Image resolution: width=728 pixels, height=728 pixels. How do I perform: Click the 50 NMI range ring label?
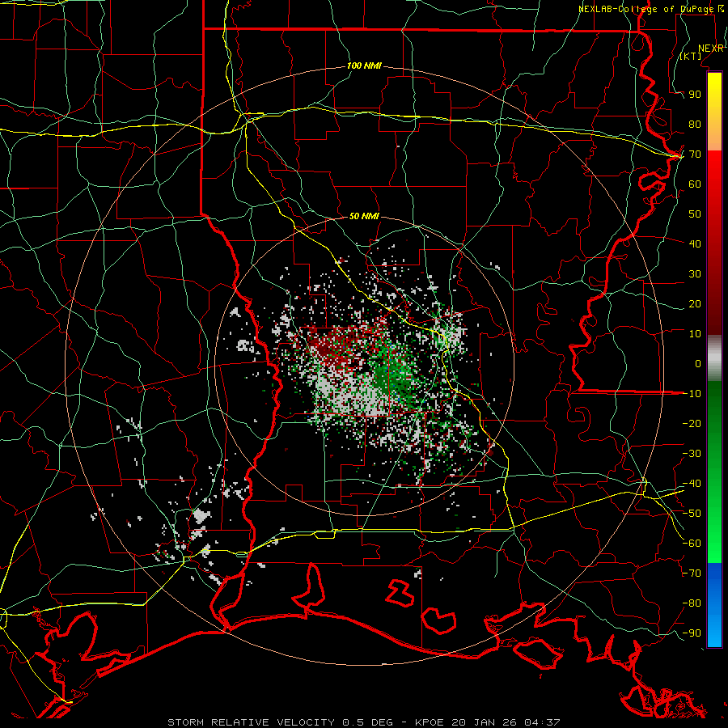[364, 216]
